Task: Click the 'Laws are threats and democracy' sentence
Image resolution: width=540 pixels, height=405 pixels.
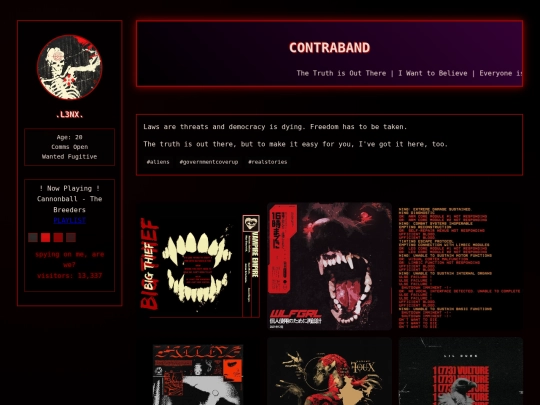Action: click(275, 127)
